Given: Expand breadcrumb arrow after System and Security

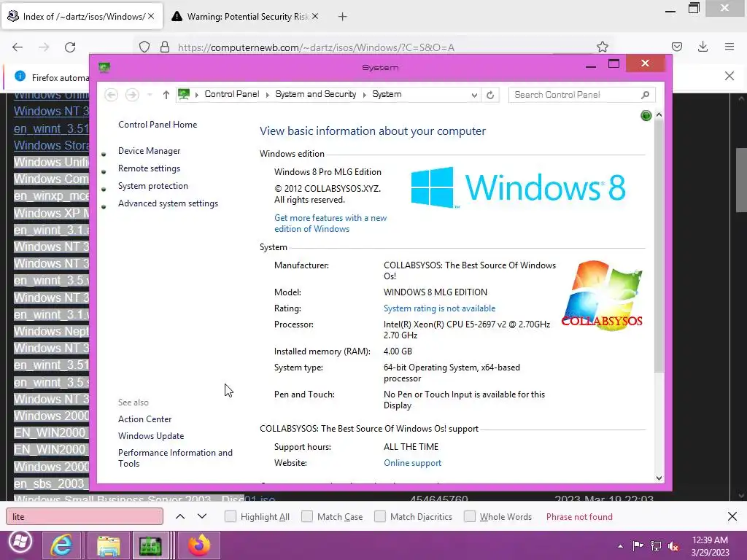Looking at the screenshot, I should (365, 95).
